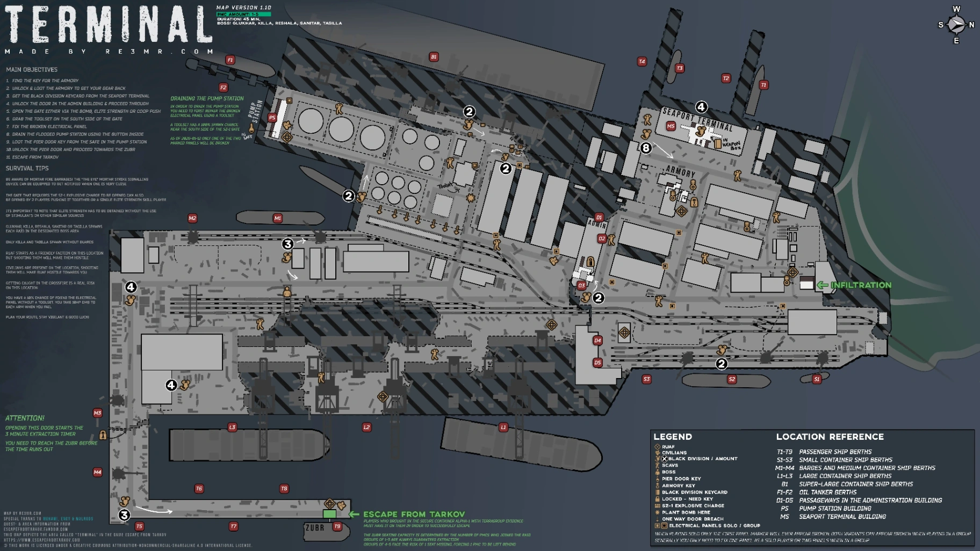Select the T9 marker beside the ZUBR

point(337,526)
